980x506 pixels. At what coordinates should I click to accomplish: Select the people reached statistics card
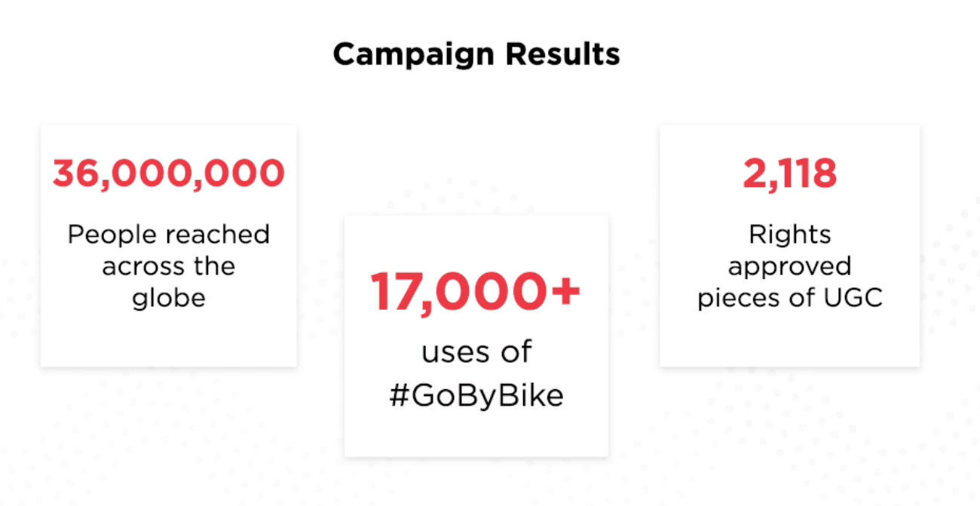[169, 246]
